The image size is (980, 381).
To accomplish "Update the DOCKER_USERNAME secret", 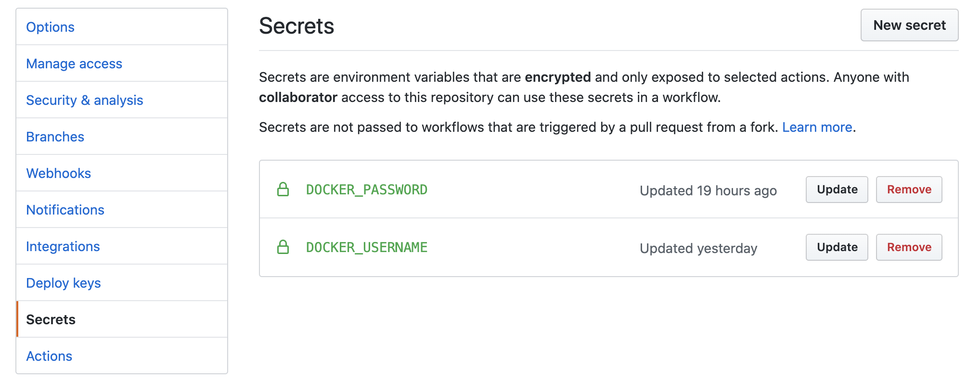I will click(x=837, y=247).
